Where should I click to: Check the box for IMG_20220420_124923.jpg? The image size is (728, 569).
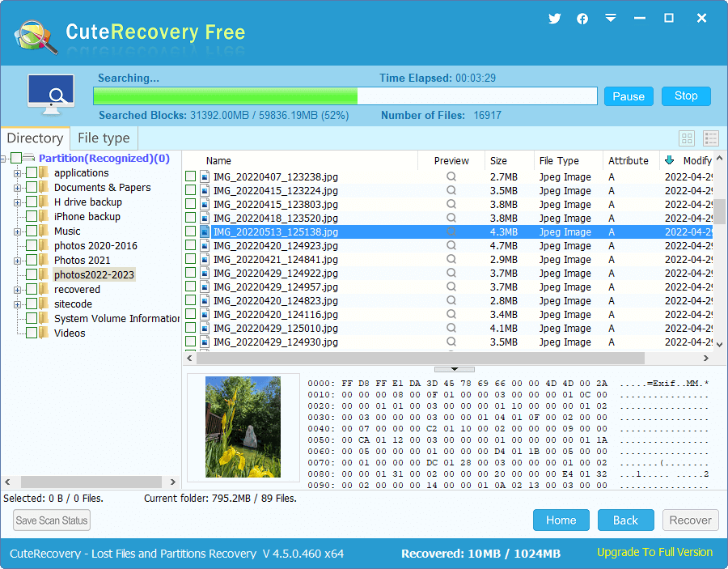(190, 245)
